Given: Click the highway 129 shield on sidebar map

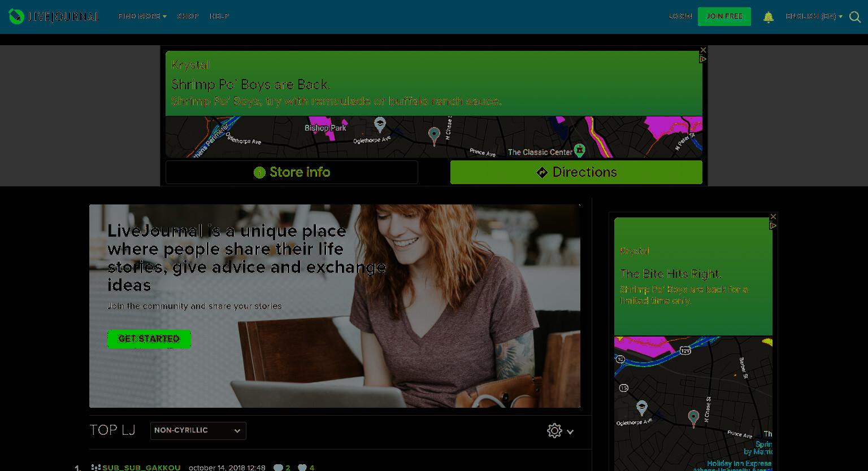Looking at the screenshot, I should (x=685, y=351).
